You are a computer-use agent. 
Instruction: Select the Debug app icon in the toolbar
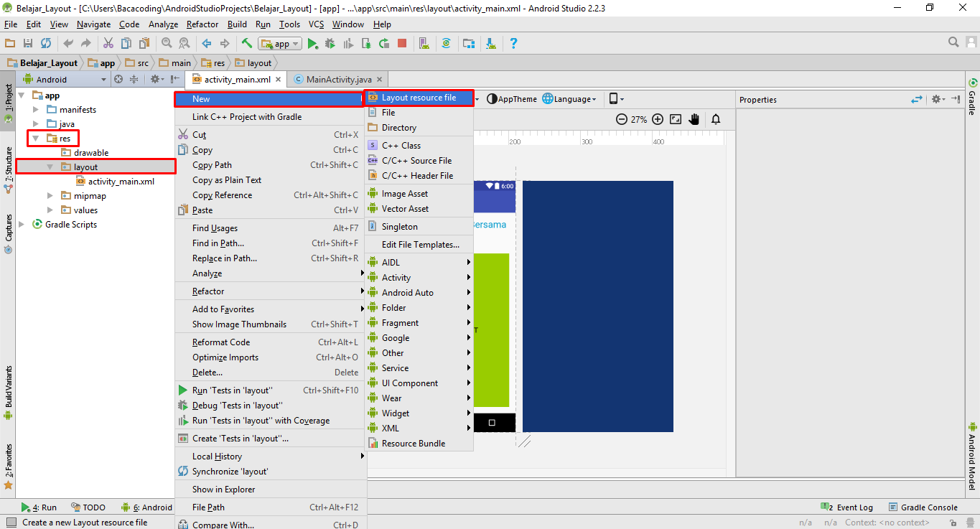[330, 43]
